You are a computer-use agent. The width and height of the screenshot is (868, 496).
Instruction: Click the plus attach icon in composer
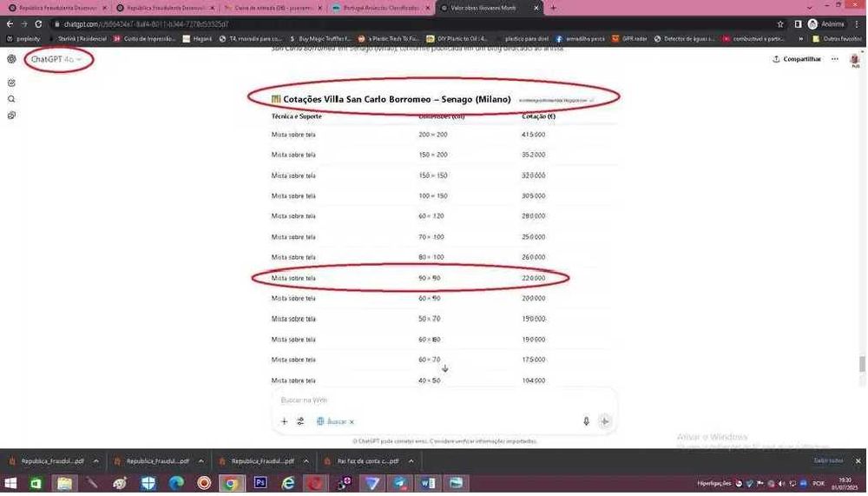click(x=284, y=423)
